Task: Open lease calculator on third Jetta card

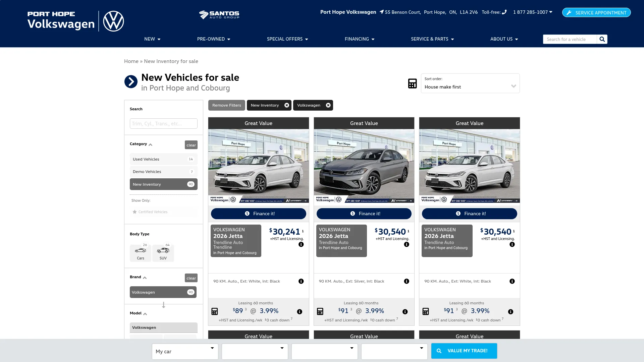Action: [426, 311]
